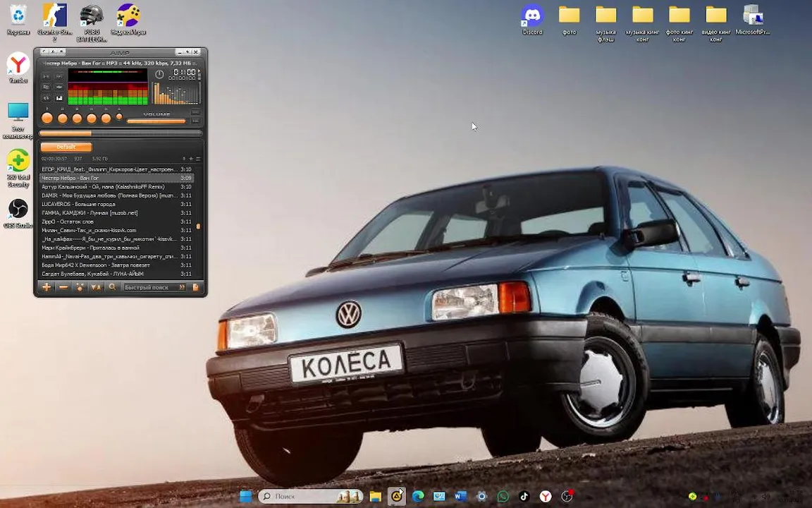Select track Честер Небро - Ван Гог
Viewport: 812px width, 508px height.
(x=116, y=179)
